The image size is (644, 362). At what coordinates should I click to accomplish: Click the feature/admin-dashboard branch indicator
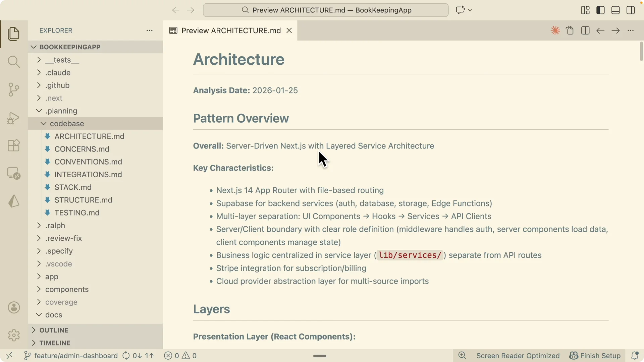(x=71, y=356)
